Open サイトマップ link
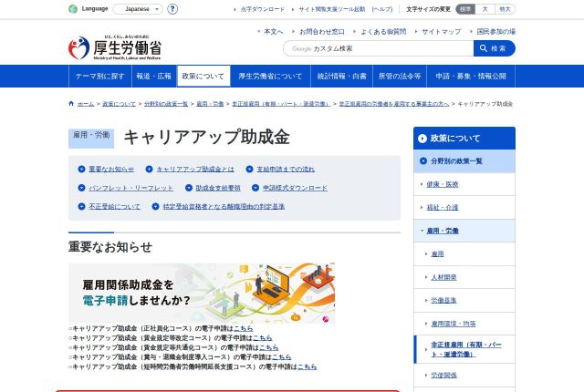 tap(442, 32)
